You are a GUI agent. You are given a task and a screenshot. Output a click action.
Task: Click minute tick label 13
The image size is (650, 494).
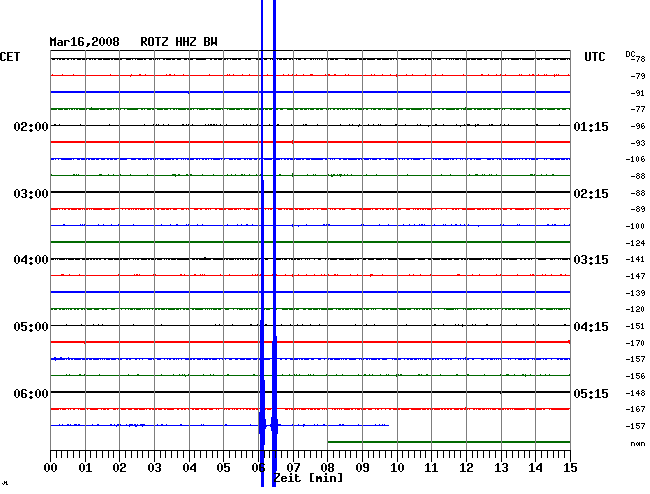(x=501, y=468)
